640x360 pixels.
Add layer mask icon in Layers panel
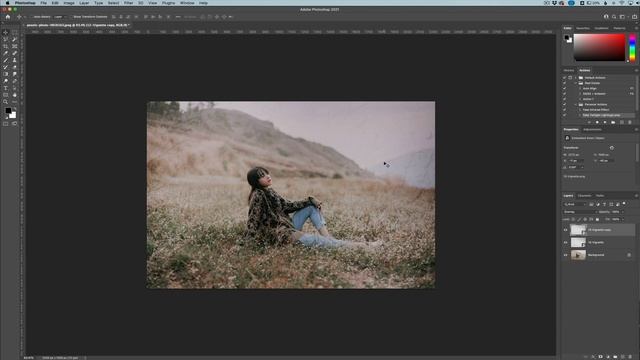600,357
